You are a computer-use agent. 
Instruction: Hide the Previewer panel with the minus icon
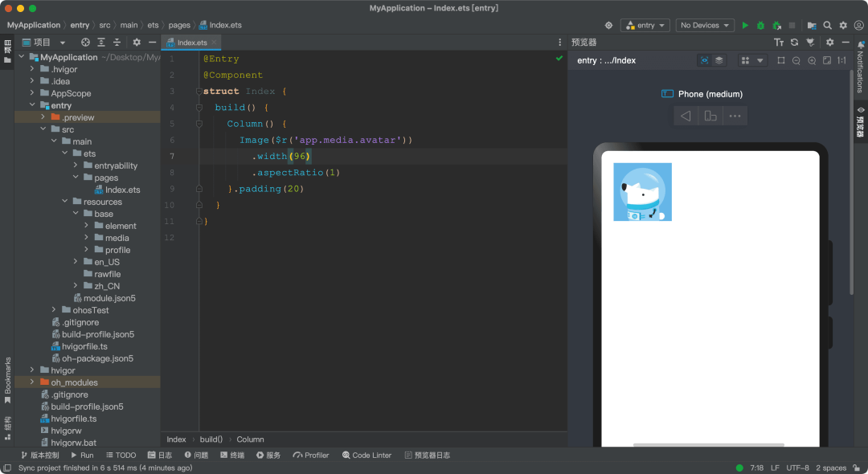pos(845,42)
